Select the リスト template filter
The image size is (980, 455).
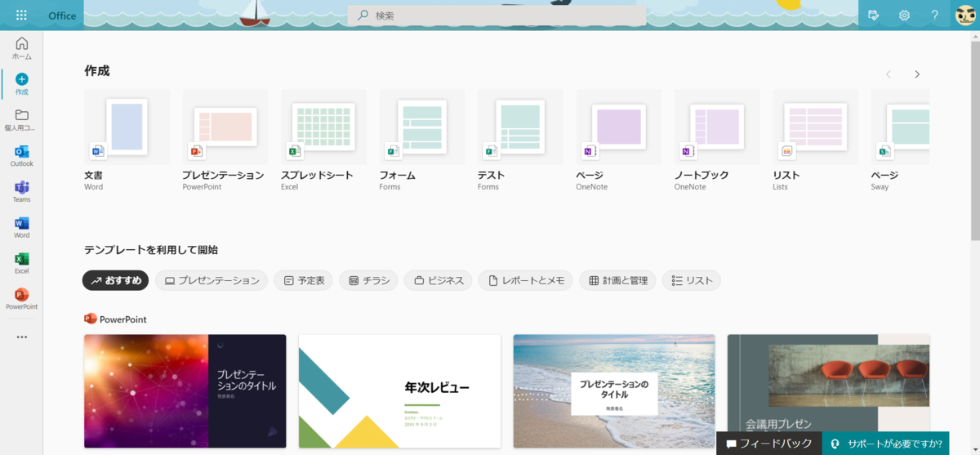[x=692, y=280]
